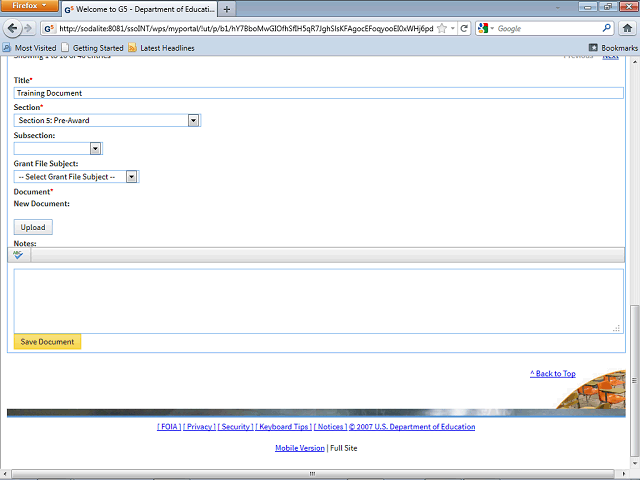Click the Google search magnifier icon

pos(607,28)
